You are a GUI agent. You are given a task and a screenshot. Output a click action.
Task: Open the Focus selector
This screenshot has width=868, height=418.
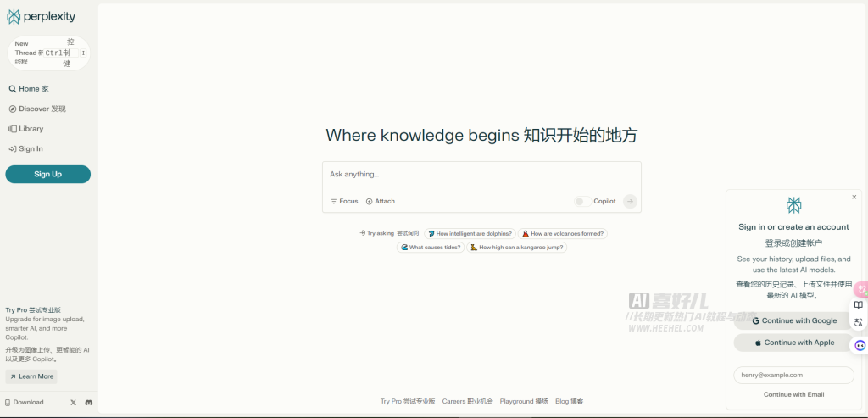point(344,202)
